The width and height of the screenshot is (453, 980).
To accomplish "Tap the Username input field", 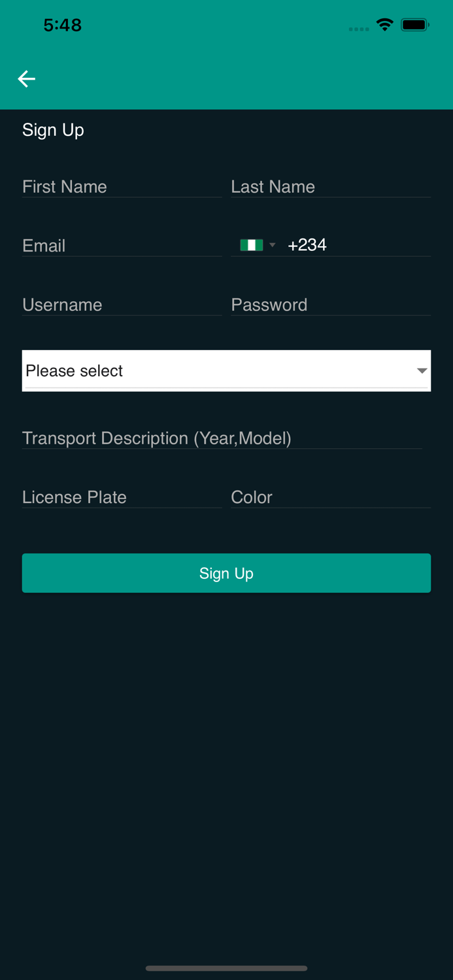I will click(121, 305).
